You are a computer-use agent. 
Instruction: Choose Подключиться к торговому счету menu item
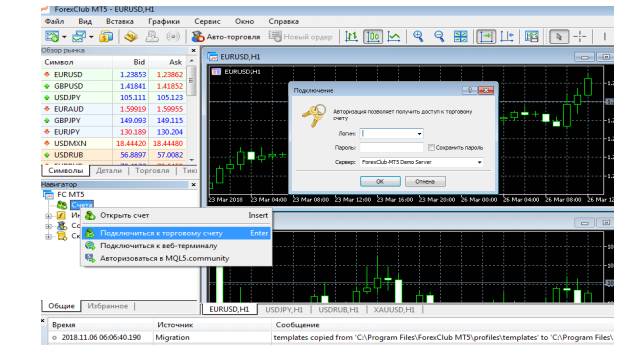(x=176, y=233)
